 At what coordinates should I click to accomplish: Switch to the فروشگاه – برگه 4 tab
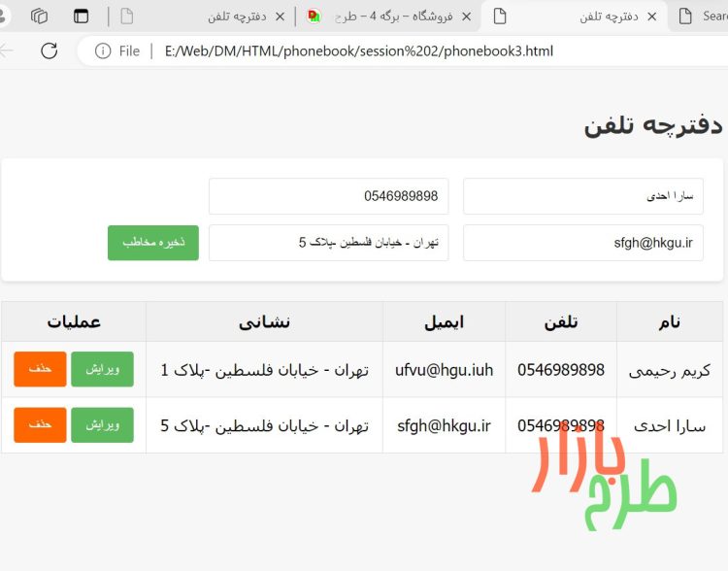[388, 17]
